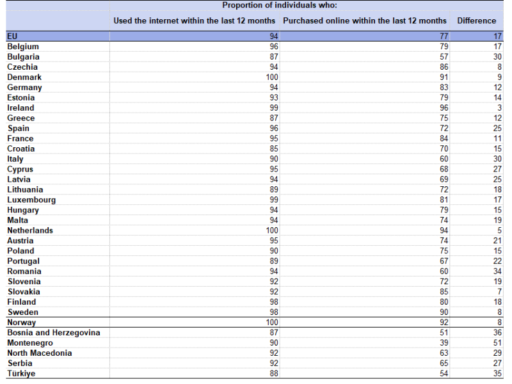The width and height of the screenshot is (512, 384).
Task: Click EU's internet use value 94
Action: pyautogui.click(x=274, y=36)
